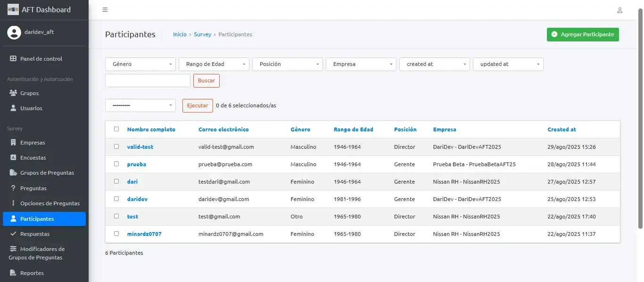The height and width of the screenshot is (282, 644).
Task: Open Reportes at the bottom of sidebar
Action: (32, 273)
